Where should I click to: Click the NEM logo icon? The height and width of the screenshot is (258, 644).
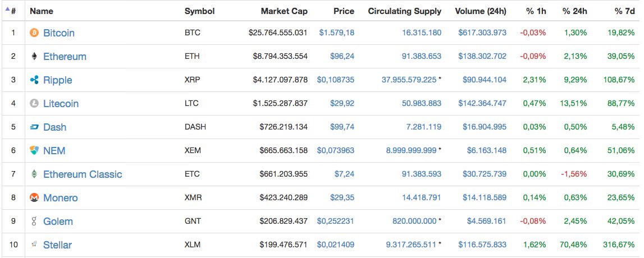point(34,150)
